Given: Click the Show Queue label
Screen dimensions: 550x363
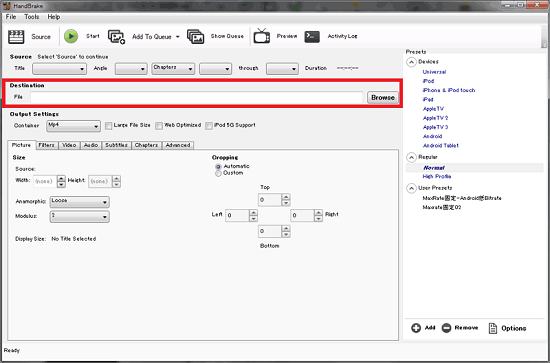Looking at the screenshot, I should tap(227, 36).
